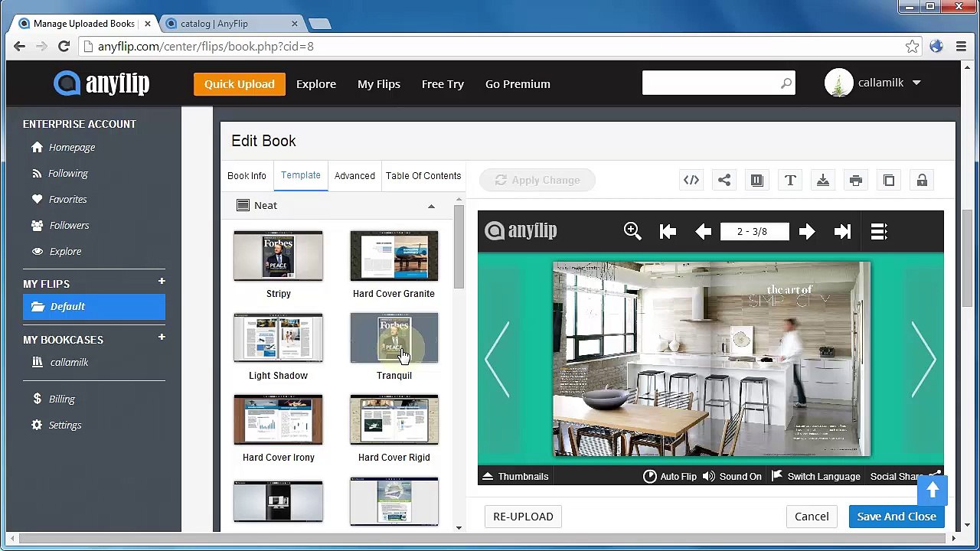Open the embed code icon in the editor toolbar
980x551 pixels.
(691, 180)
